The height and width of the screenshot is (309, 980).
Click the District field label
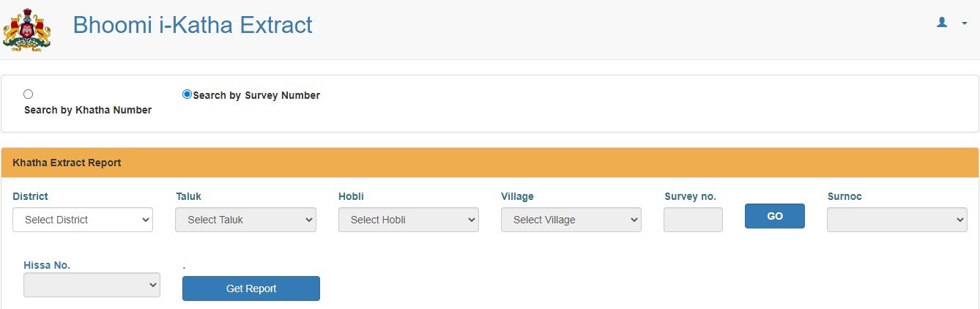(30, 196)
